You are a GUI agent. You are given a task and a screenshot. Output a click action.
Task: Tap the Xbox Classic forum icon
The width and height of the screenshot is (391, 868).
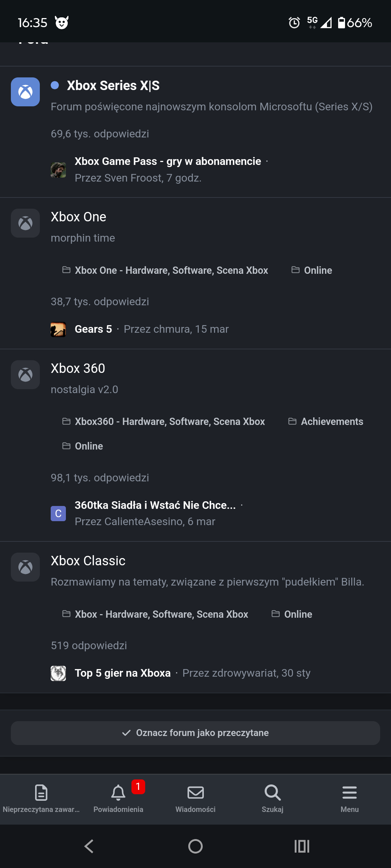[x=25, y=567]
